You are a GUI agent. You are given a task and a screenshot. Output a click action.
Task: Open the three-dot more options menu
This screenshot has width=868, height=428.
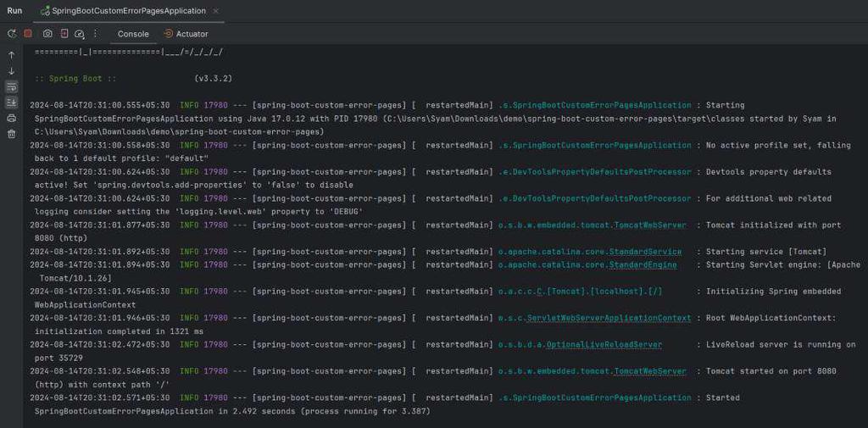(x=95, y=34)
